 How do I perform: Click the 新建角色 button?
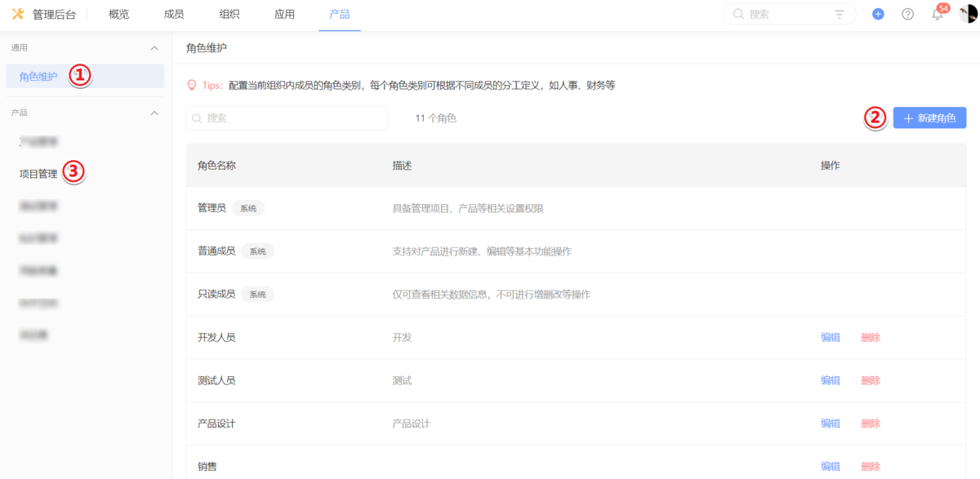click(x=929, y=118)
